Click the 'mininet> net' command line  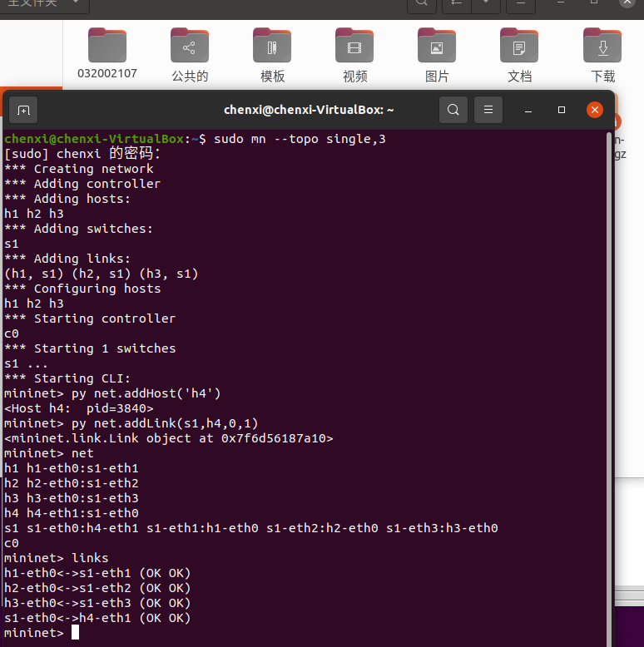pos(49,453)
